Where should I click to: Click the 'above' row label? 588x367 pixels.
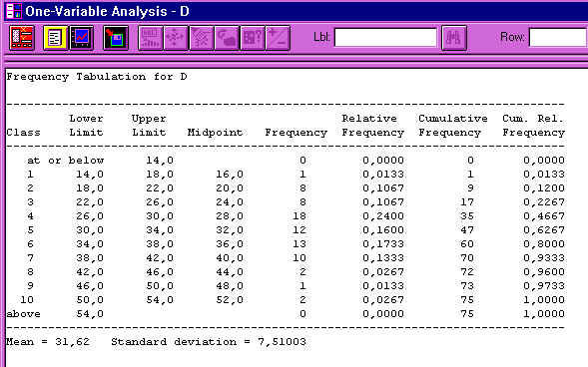[23, 314]
